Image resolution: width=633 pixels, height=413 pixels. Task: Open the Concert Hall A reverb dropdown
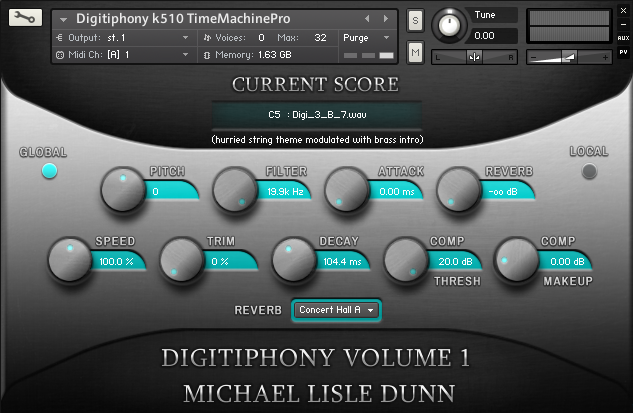(x=336, y=310)
